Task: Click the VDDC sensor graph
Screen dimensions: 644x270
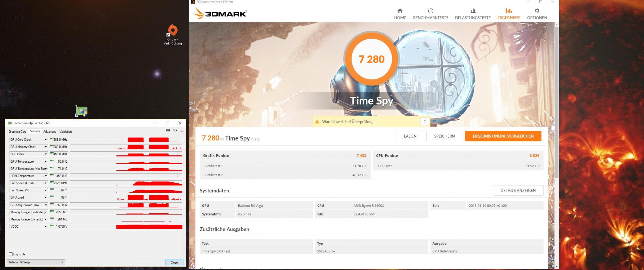Action: tap(126, 227)
